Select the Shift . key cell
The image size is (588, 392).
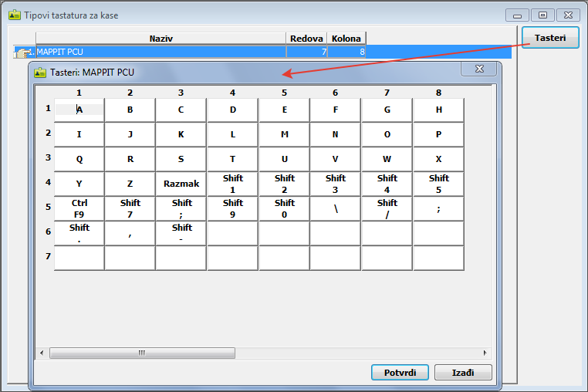79,233
